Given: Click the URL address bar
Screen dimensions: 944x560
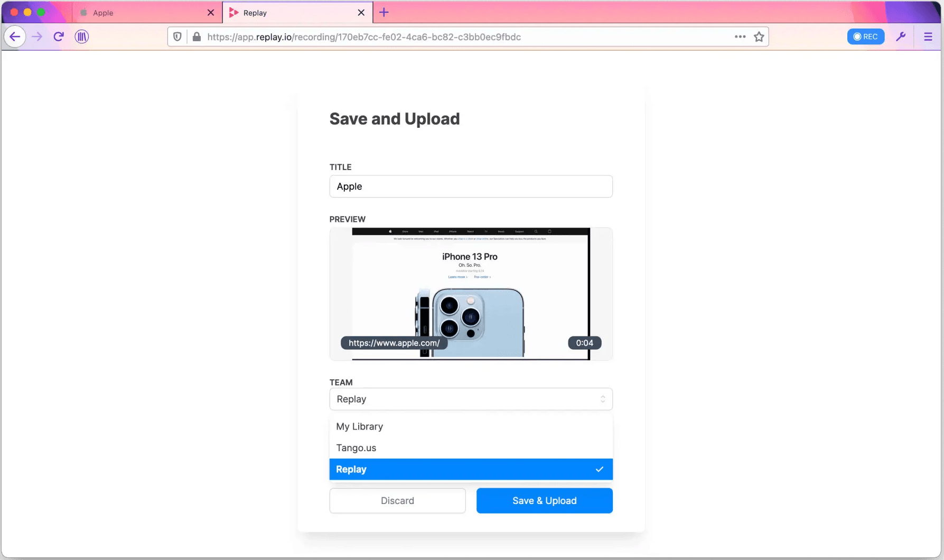Looking at the screenshot, I should pyautogui.click(x=468, y=36).
